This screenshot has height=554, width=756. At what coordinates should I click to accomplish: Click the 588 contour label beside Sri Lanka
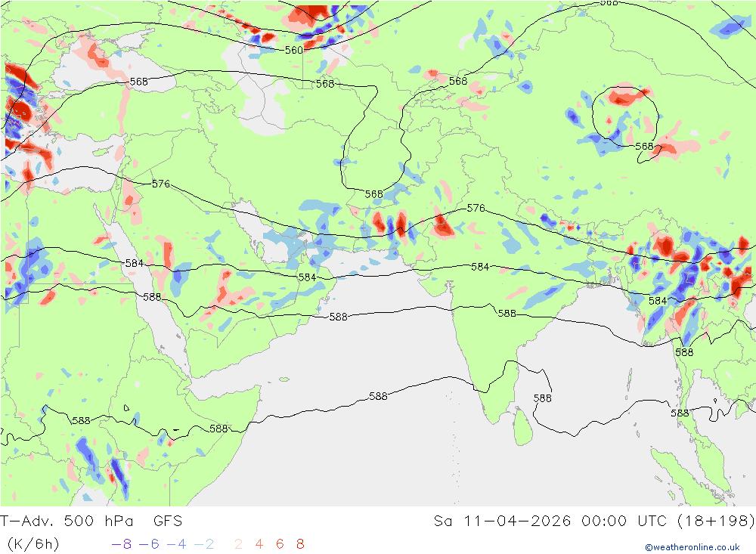pos(542,398)
